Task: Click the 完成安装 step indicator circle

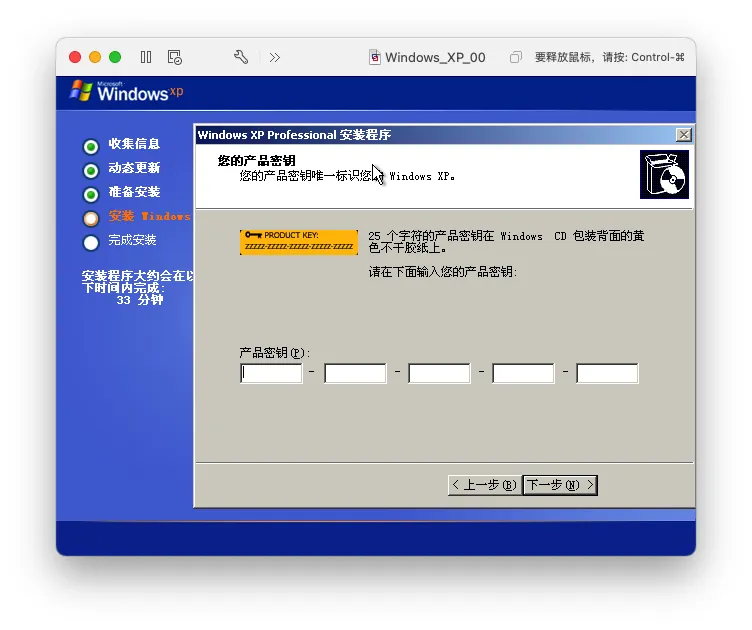Action: coord(91,243)
